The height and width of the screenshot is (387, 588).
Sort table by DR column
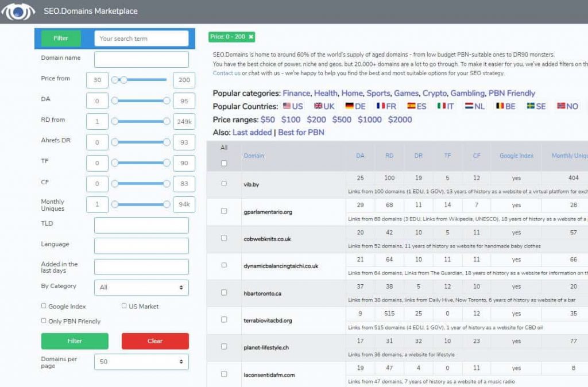419,156
